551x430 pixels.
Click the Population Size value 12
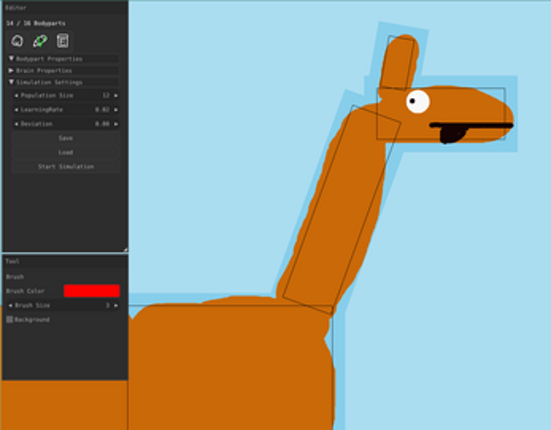(x=106, y=96)
